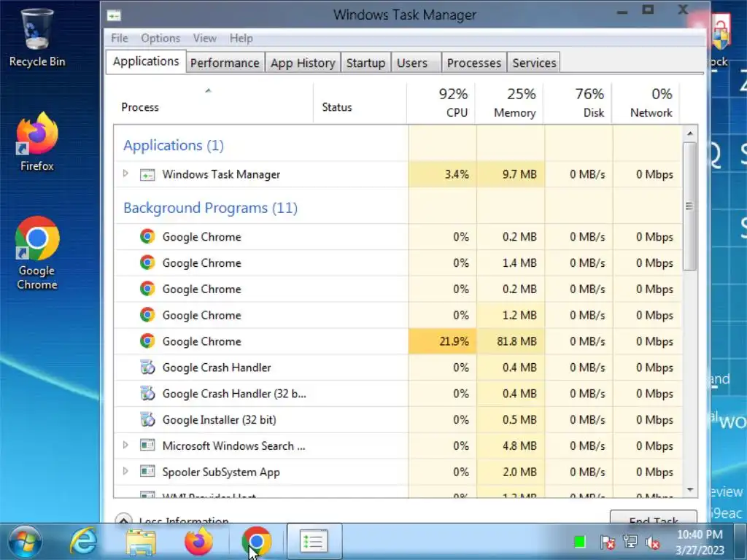Click the 4.8 MB memory cell
This screenshot has height=560, width=747.
point(510,446)
